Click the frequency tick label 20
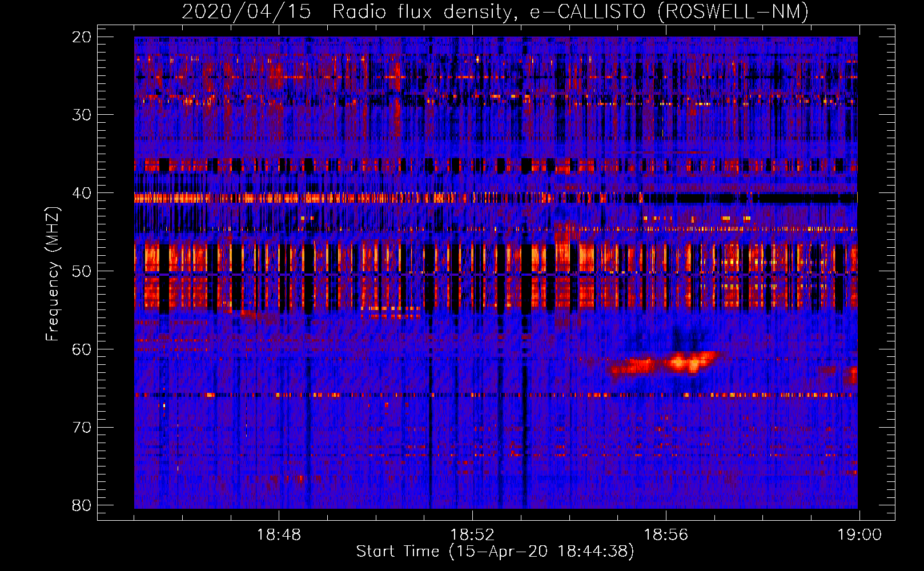924x571 pixels. coord(82,37)
